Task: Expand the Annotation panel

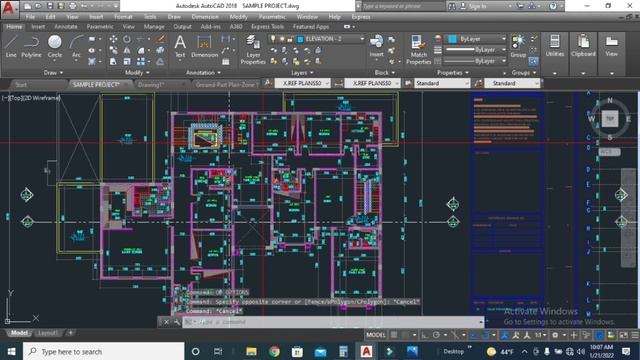Action: (203, 73)
